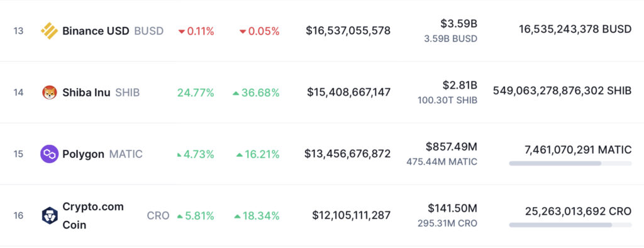Click the green up arrow beside 18.34%
The width and height of the screenshot is (644, 248).
click(237, 217)
